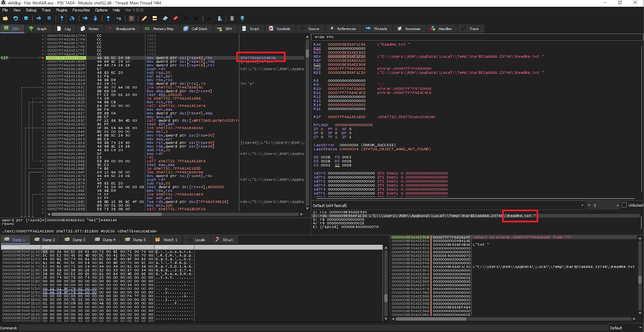This screenshot has height=332, width=644.
Task: Click ShellExecuteExW comment in disassembly
Action: 258,58
